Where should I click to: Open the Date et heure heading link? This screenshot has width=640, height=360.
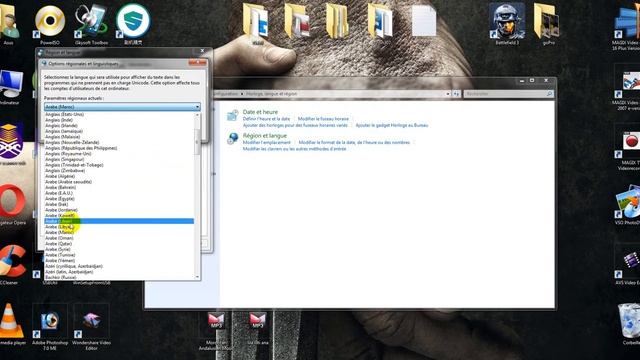(x=260, y=112)
